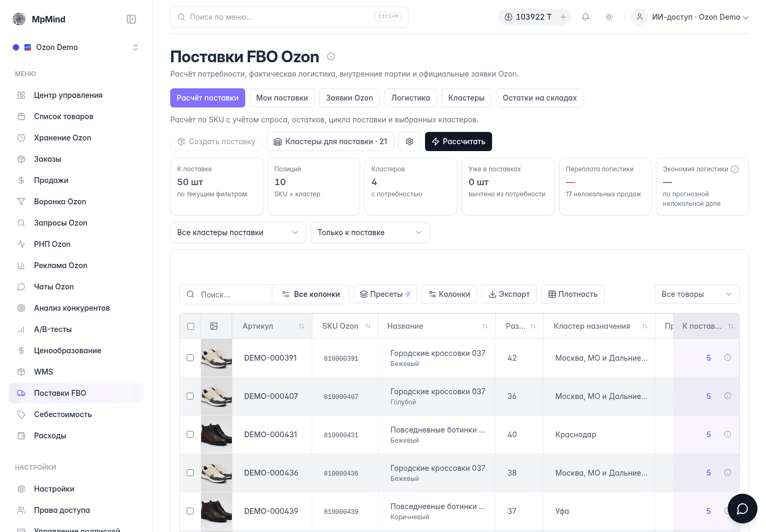Open Все колонки search scope selector
766x532 pixels.
tap(311, 294)
